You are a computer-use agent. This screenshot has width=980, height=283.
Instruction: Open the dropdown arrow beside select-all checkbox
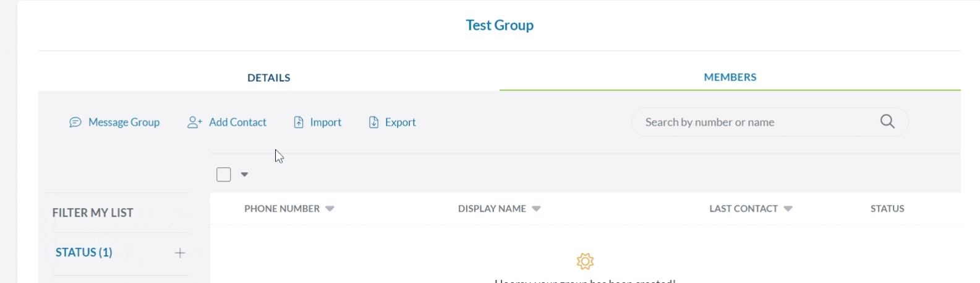(x=244, y=175)
